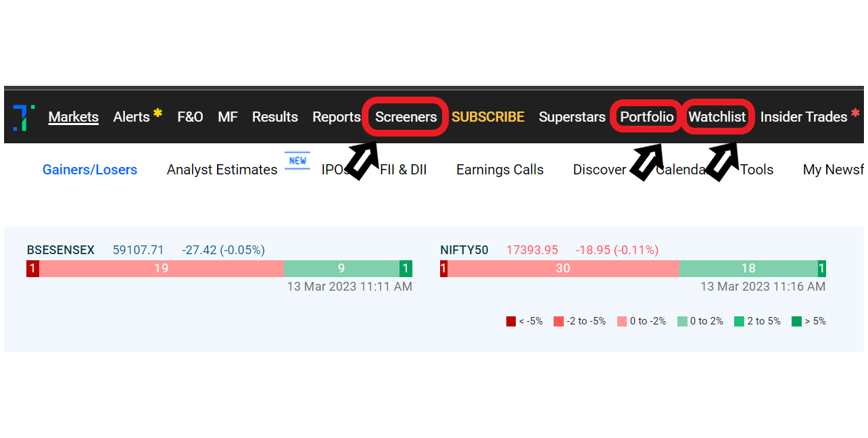Click the Nifty value 17393.95
Image resolution: width=868 pixels, height=438 pixels.
[532, 250]
